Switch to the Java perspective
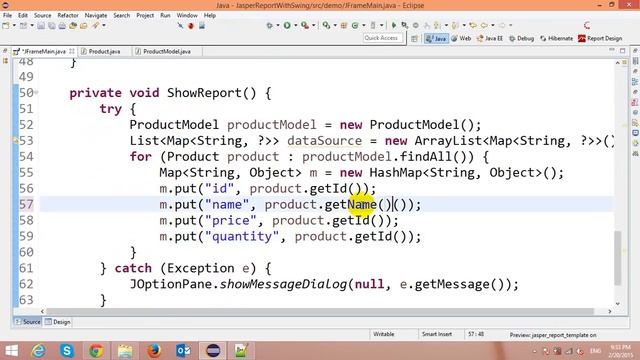The width and height of the screenshot is (640, 360). [x=436, y=38]
